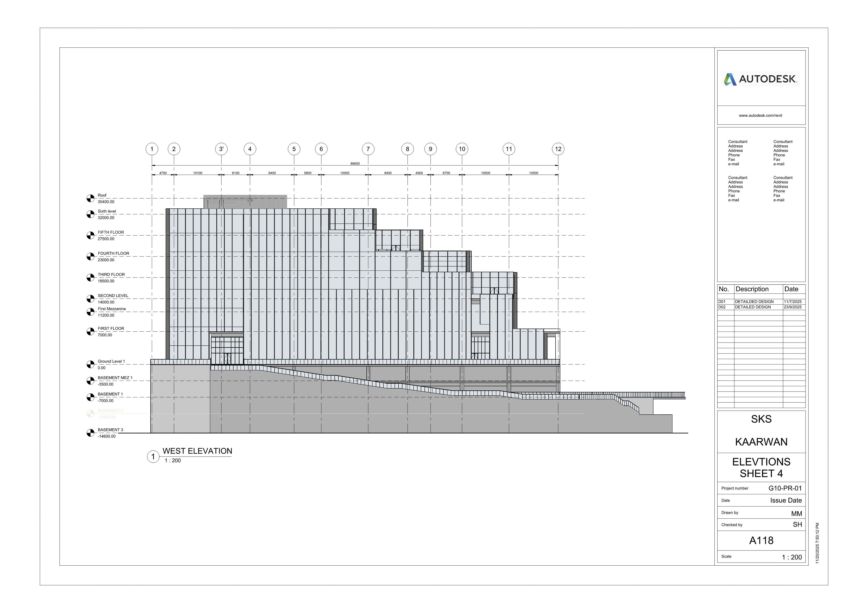Select grid bubble 12
Screen dimensions: 868x613
pos(558,149)
